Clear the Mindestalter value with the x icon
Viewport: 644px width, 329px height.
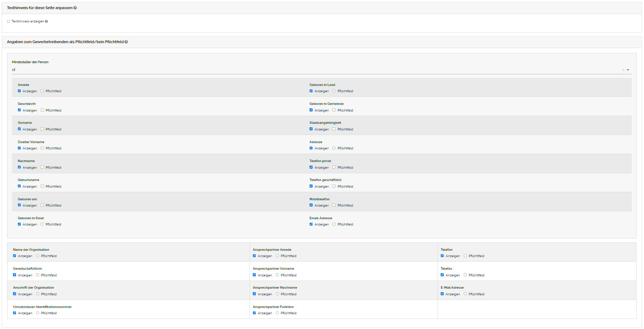(x=623, y=70)
